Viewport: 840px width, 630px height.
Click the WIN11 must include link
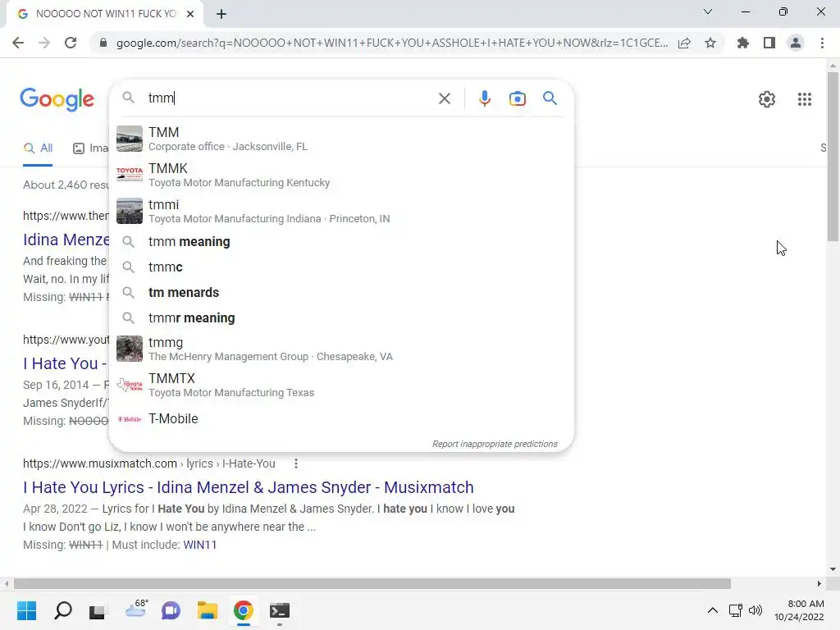(200, 545)
